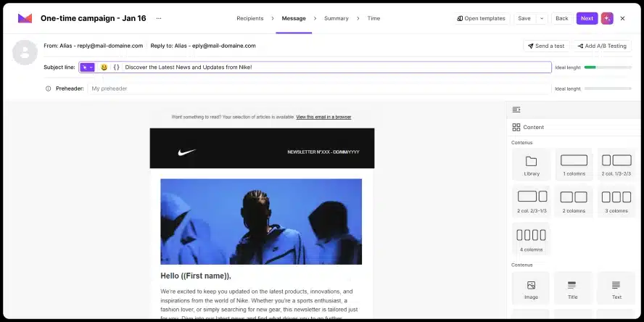Select the 4 columns layout block
This screenshot has width=644, height=322.
(x=531, y=239)
